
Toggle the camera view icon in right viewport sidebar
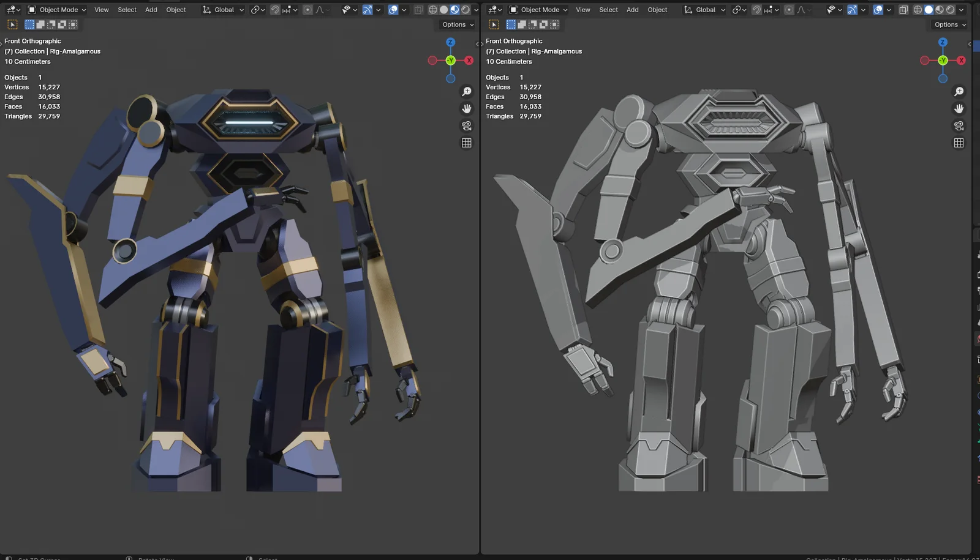[959, 125]
